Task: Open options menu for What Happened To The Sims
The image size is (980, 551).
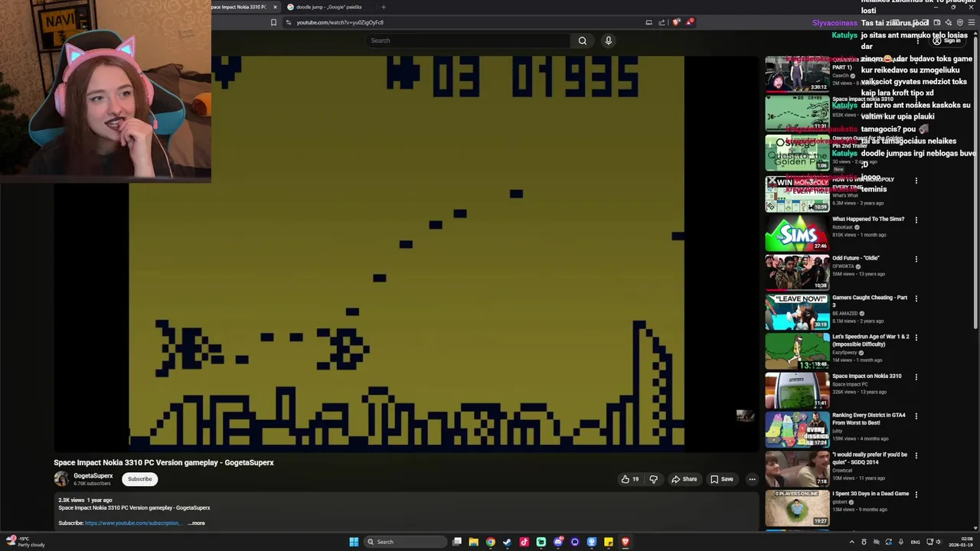Action: [916, 220]
